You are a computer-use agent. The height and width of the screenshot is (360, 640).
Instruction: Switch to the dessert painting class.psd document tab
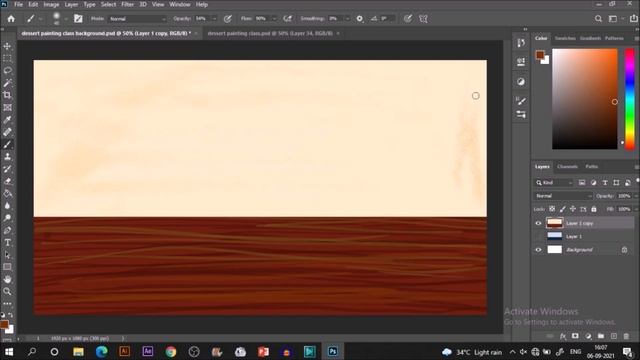(270, 33)
